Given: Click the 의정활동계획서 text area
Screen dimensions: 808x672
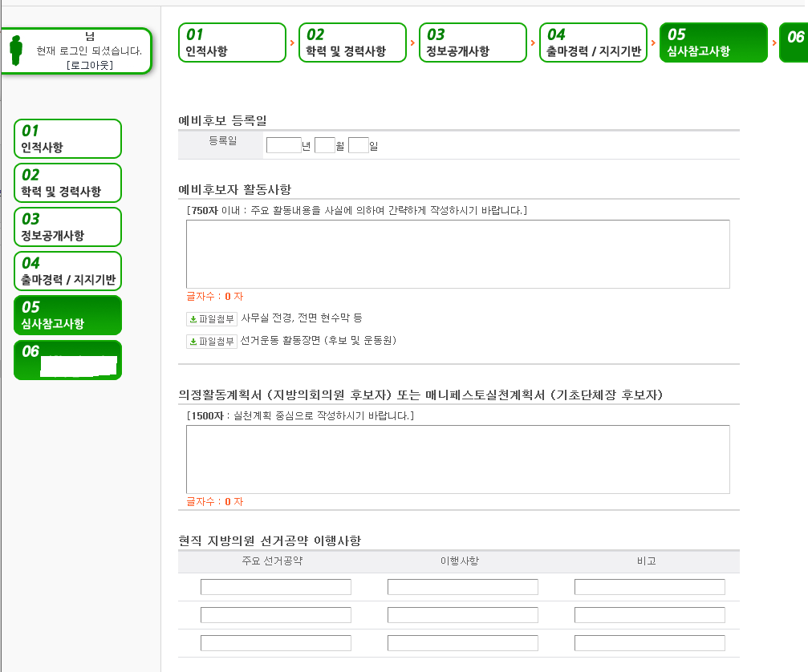Looking at the screenshot, I should coord(457,459).
